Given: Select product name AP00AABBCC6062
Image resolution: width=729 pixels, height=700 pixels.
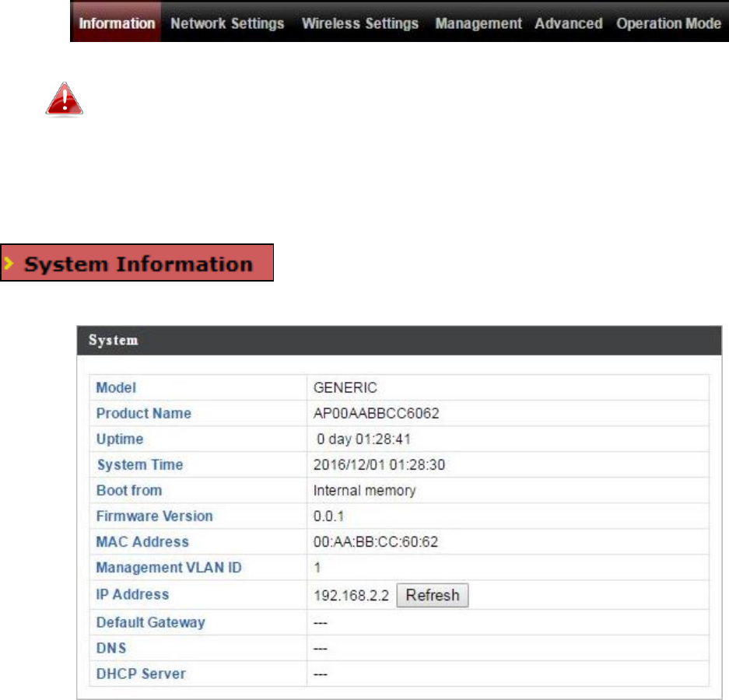Looking at the screenshot, I should [x=376, y=413].
